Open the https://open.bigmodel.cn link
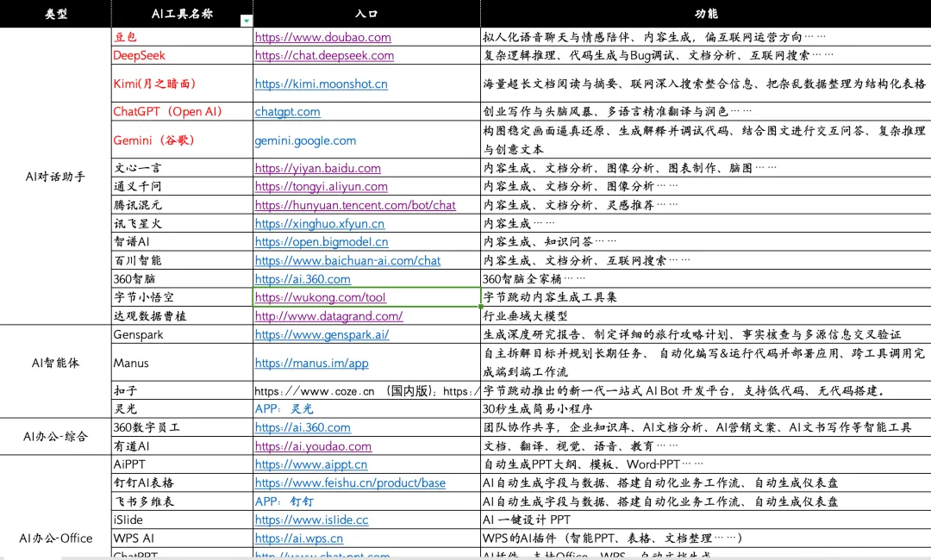931x560 pixels. tap(322, 242)
